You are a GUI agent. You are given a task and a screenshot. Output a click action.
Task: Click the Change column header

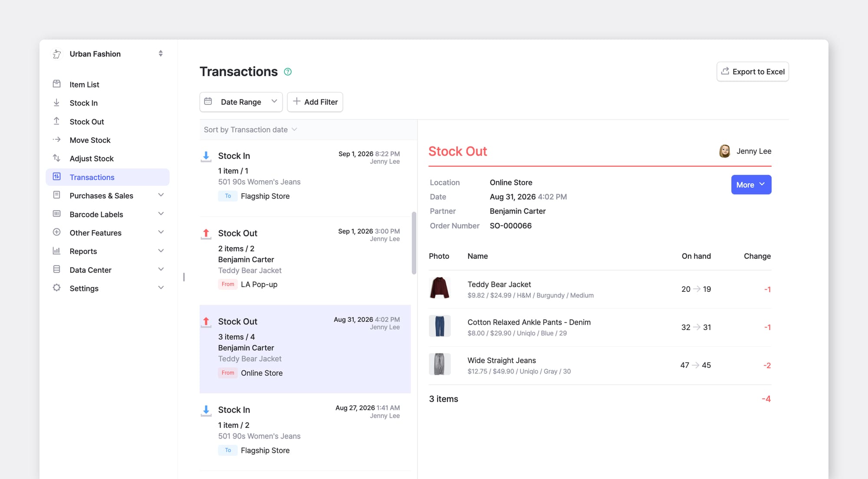(757, 256)
